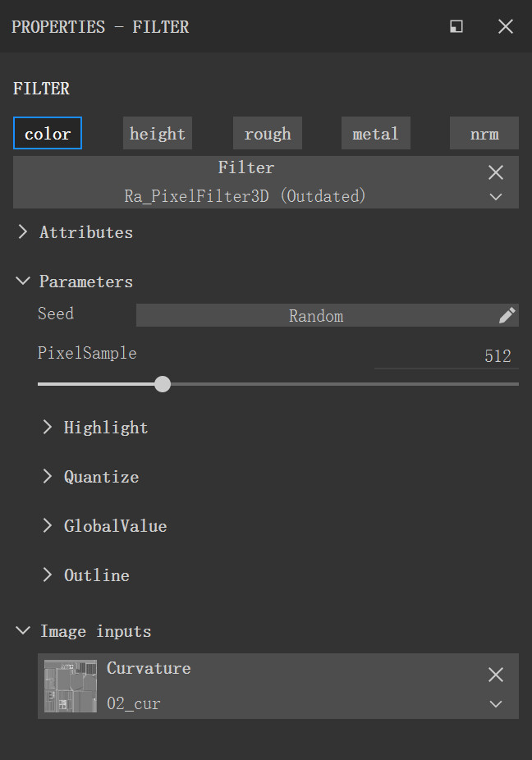Image resolution: width=532 pixels, height=760 pixels.
Task: Remove the filter using its X icon
Action: (x=496, y=172)
